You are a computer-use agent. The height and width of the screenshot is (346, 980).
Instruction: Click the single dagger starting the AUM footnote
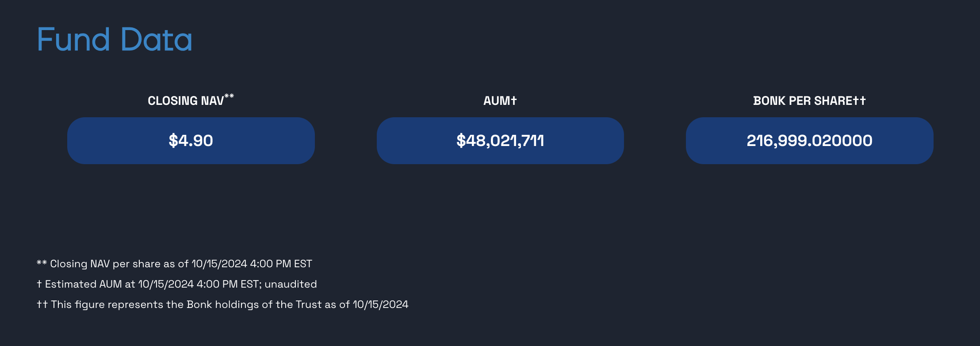[39, 284]
